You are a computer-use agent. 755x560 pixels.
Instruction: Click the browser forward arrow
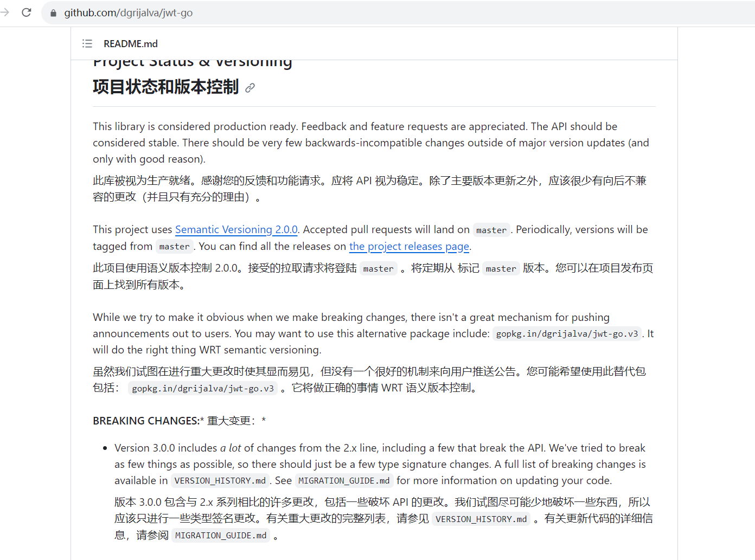5,12
